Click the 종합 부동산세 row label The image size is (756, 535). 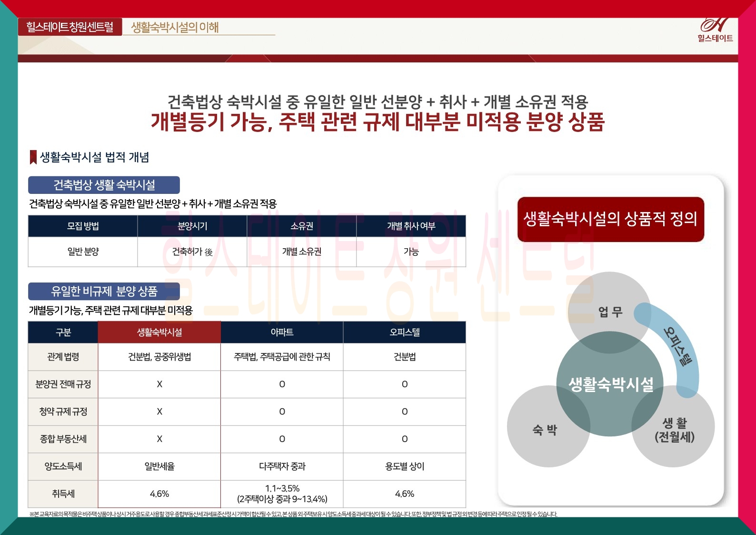[63, 439]
